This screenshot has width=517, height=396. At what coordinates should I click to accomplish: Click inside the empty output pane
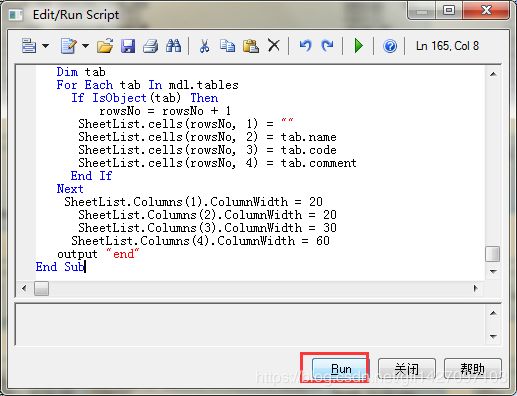tap(251, 324)
